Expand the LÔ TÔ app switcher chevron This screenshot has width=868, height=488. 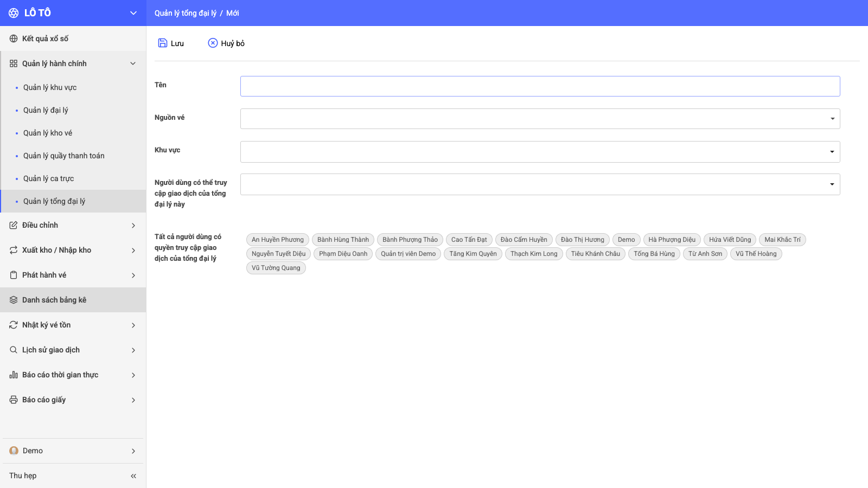tap(133, 13)
